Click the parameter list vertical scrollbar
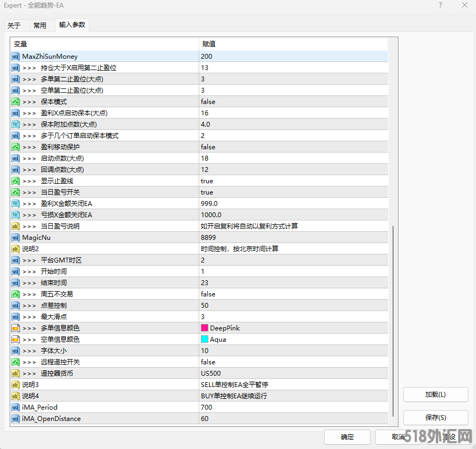This screenshot has height=449, width=476. point(393,321)
